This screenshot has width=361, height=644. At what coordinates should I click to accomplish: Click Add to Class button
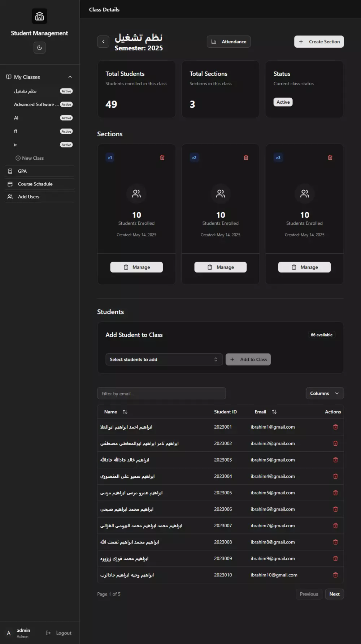click(x=248, y=359)
